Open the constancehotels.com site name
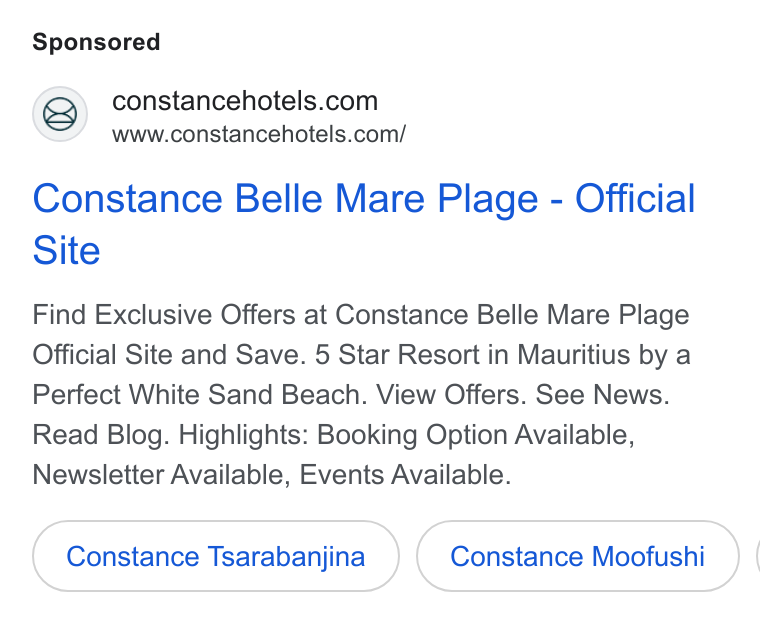The height and width of the screenshot is (624, 760). click(x=245, y=101)
